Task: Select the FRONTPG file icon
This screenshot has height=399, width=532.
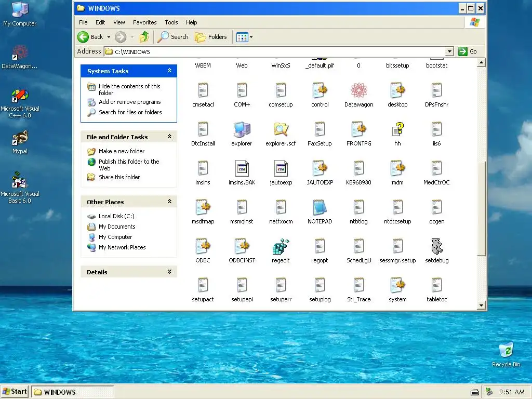Action: coord(358,129)
